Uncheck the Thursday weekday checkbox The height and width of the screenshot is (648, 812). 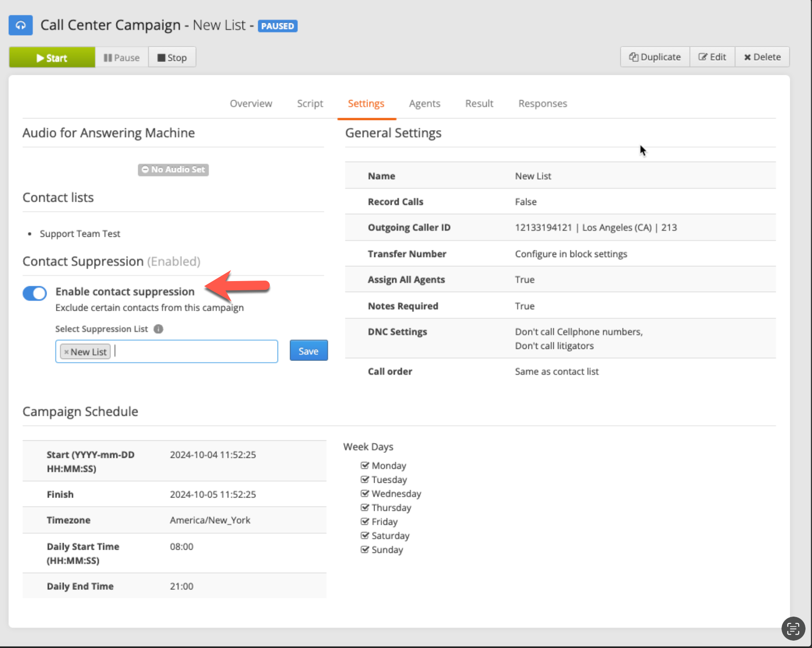coord(365,507)
